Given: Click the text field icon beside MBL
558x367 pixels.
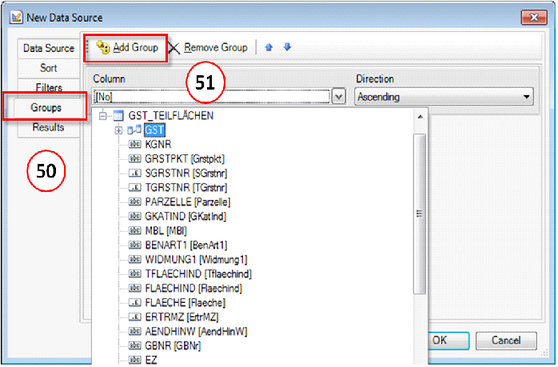Looking at the screenshot, I should pyautogui.click(x=135, y=231).
